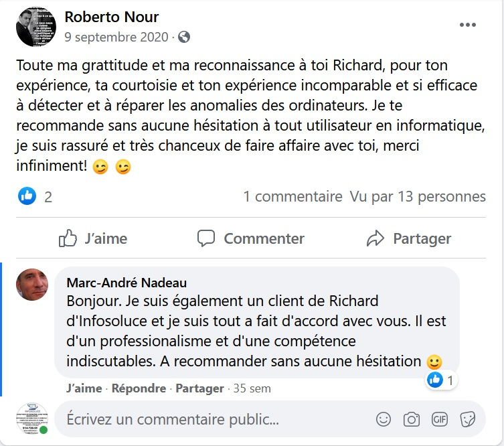Image resolution: width=504 pixels, height=446 pixels.
Task: Open the sticker picker icon
Action: (468, 420)
